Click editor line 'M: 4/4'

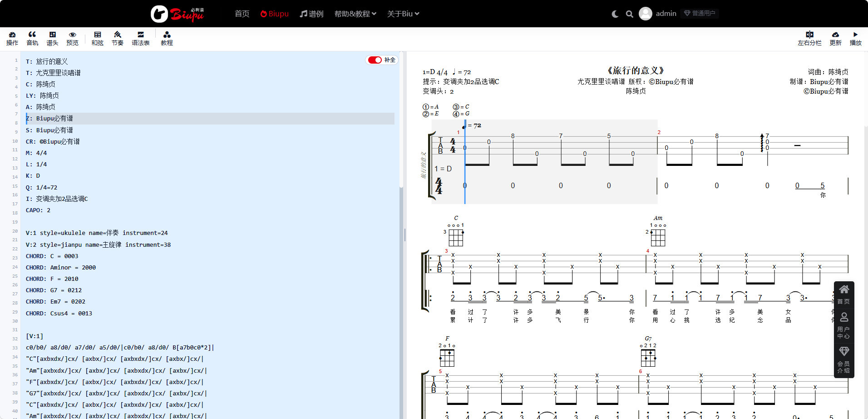(x=36, y=153)
